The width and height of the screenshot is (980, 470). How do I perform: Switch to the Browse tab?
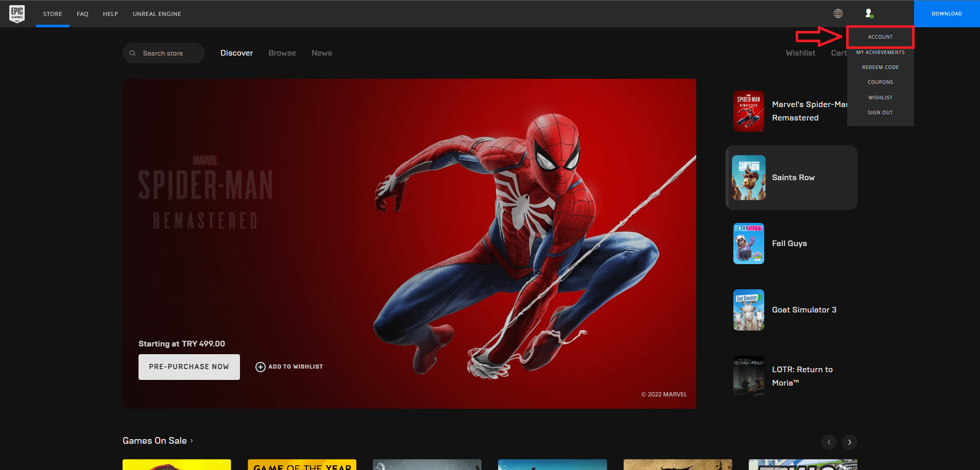tap(282, 53)
